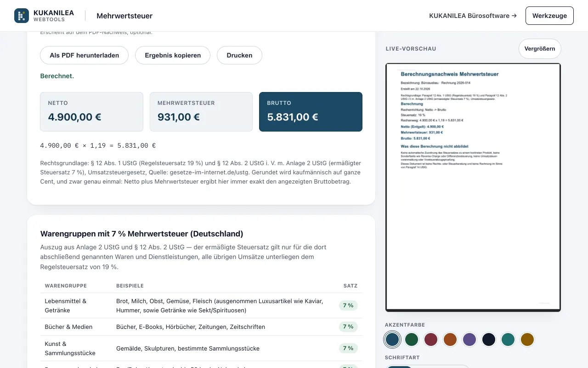Click the 'Mehrwertsteuer' page title in header

(124, 16)
